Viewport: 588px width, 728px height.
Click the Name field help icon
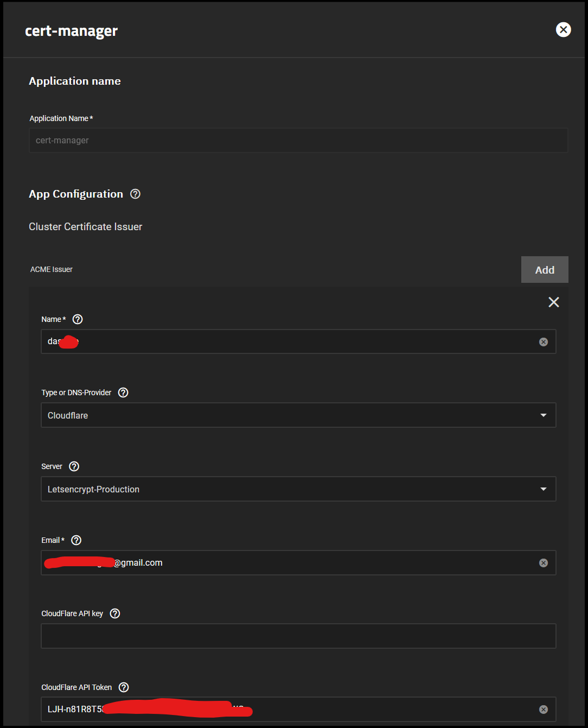point(77,319)
